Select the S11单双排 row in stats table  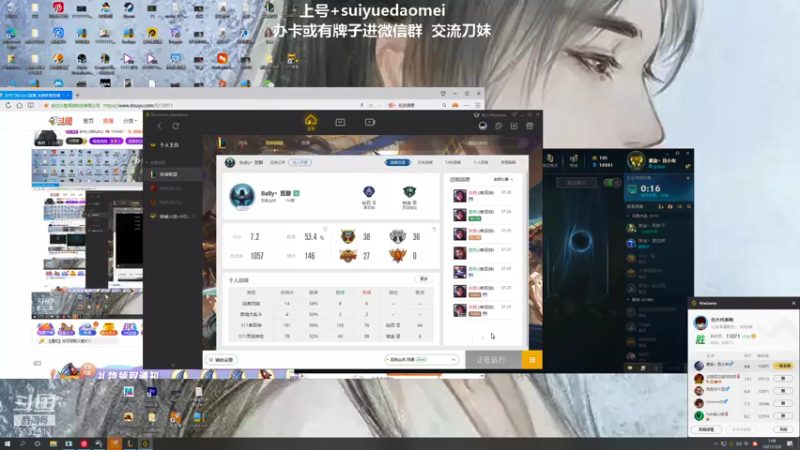(x=331, y=325)
